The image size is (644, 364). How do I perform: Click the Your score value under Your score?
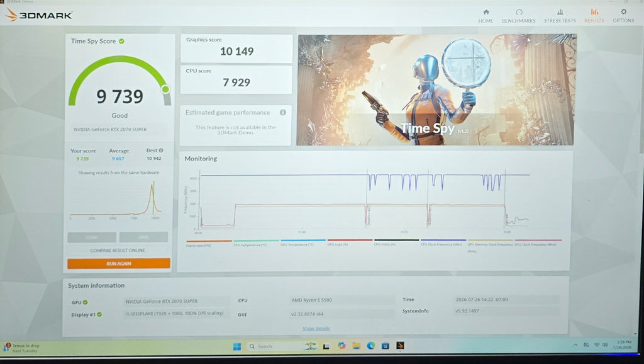[82, 158]
